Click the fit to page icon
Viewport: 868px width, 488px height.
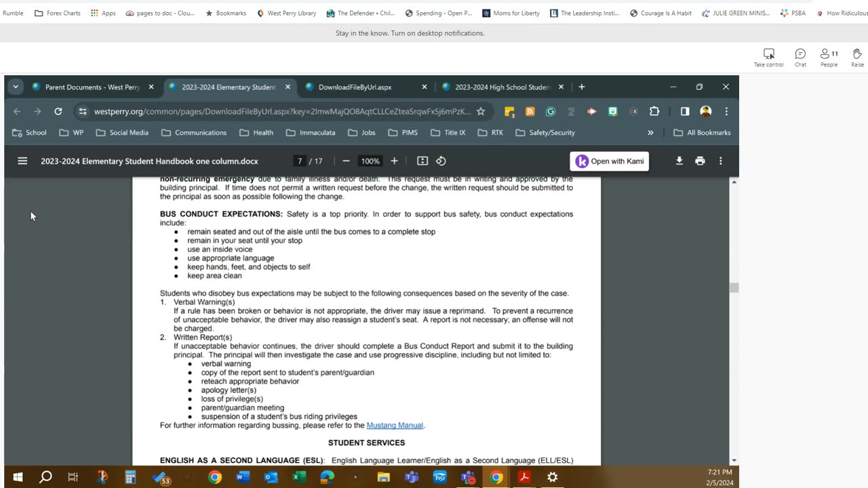tap(422, 161)
